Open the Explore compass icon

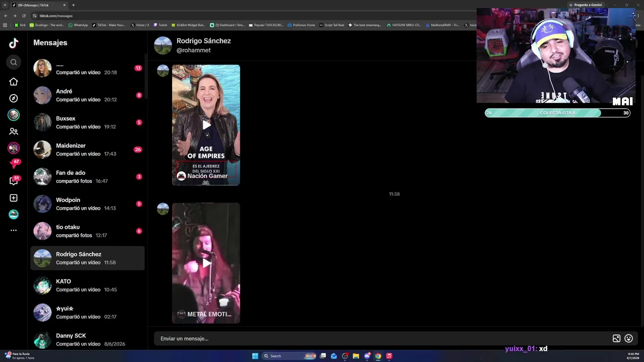14,99
